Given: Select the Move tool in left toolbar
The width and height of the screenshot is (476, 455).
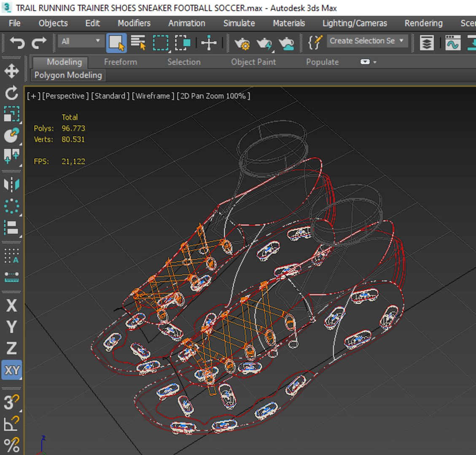Looking at the screenshot, I should point(11,70).
